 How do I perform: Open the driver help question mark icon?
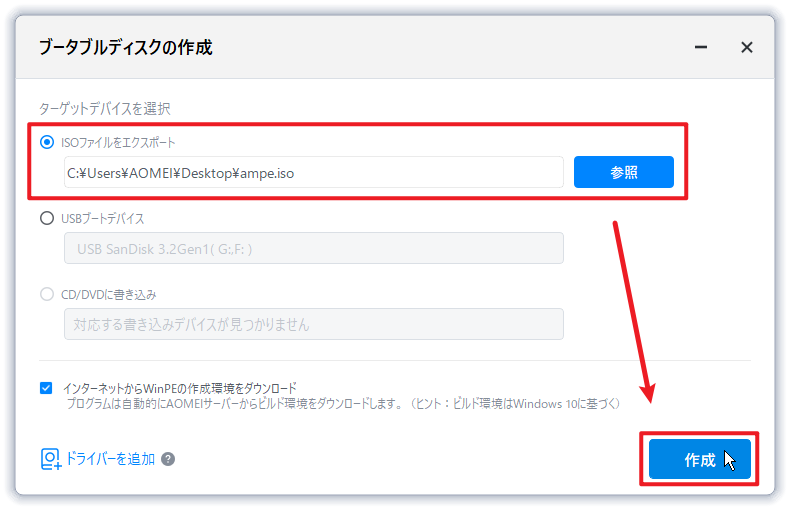click(168, 459)
